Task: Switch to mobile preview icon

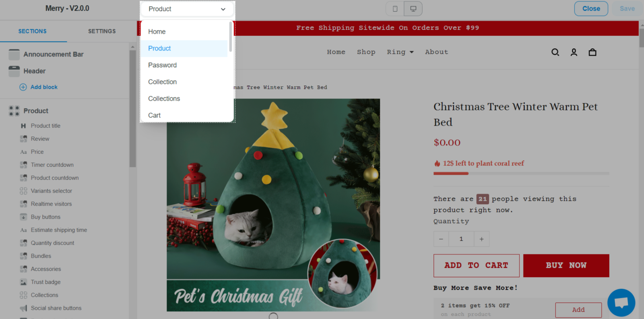Action: pos(395,8)
